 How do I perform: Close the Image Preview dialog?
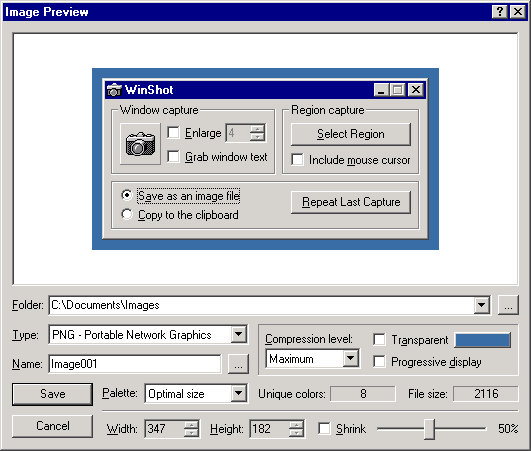tap(518, 12)
